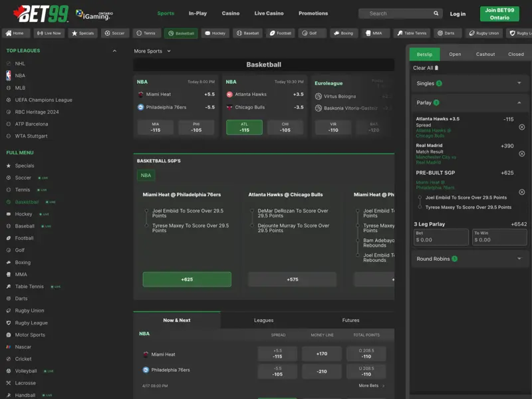Screen dimensions: 532x399
Task: Click the NBA logo in Top Leagues
Action: pyautogui.click(x=9, y=76)
